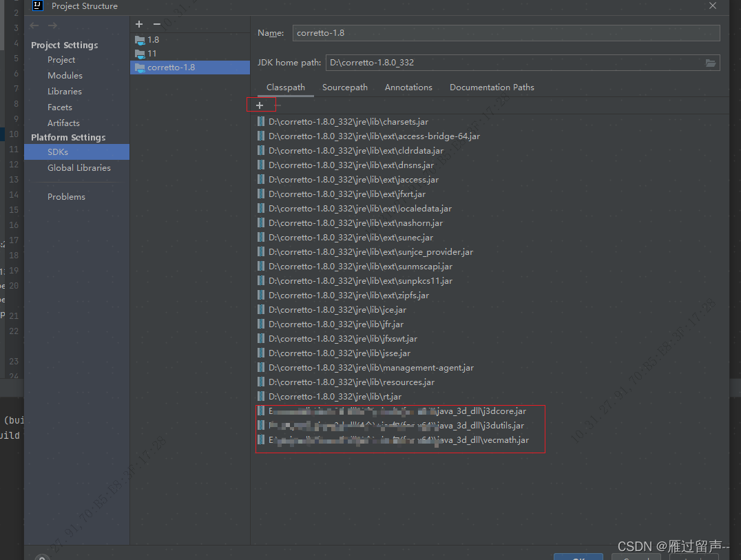Close the Project Structure dialog

tap(713, 6)
